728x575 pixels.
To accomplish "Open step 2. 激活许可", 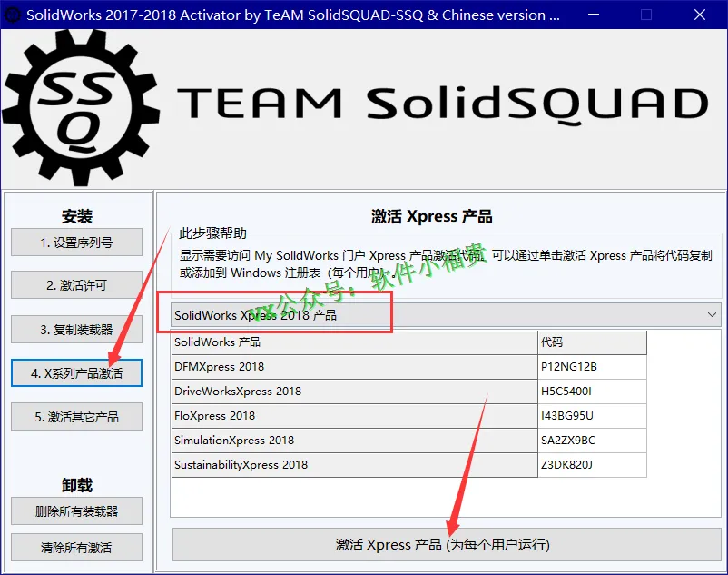I will click(76, 284).
